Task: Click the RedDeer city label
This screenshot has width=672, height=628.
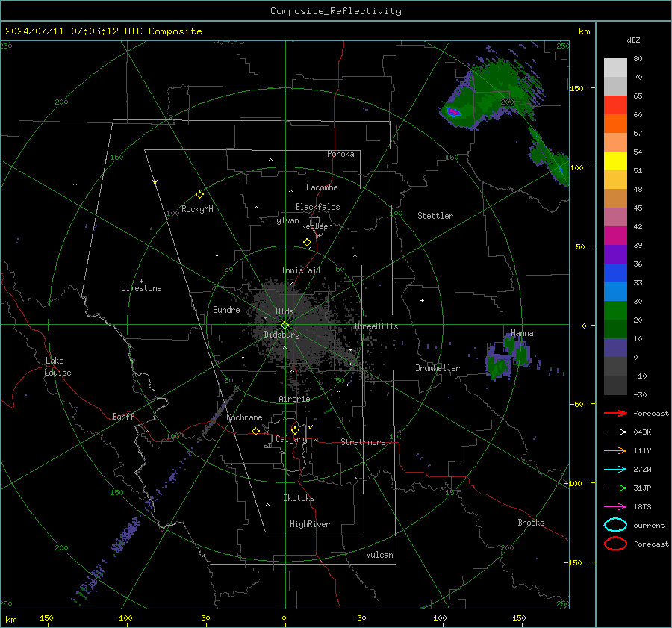Action: click(317, 226)
